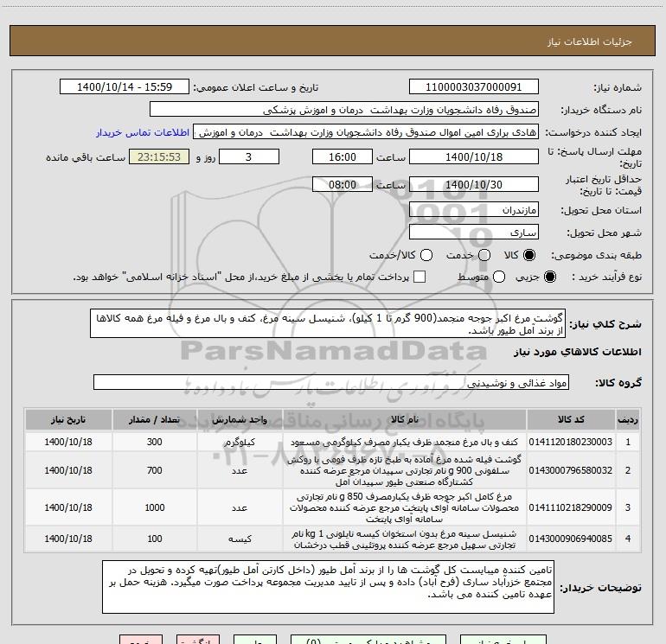Click the delivery city field ساری
Image resolution: width=666 pixels, height=644 pixels.
pyautogui.click(x=474, y=233)
